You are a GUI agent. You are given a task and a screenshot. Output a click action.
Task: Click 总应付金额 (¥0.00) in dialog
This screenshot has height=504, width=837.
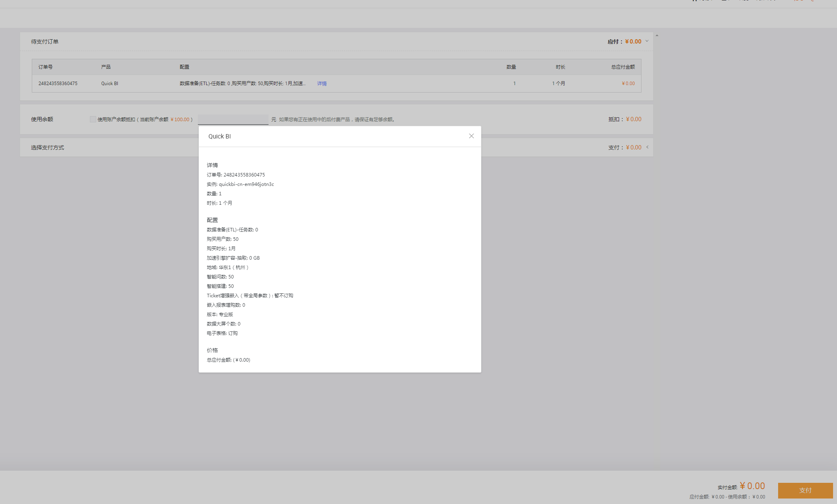click(228, 360)
